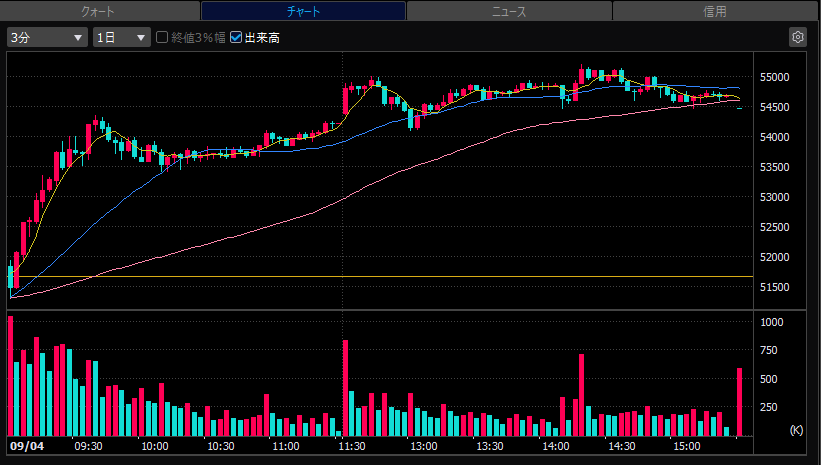821x465 pixels.
Task: Click the 55000 price axis label
Action: pos(774,77)
